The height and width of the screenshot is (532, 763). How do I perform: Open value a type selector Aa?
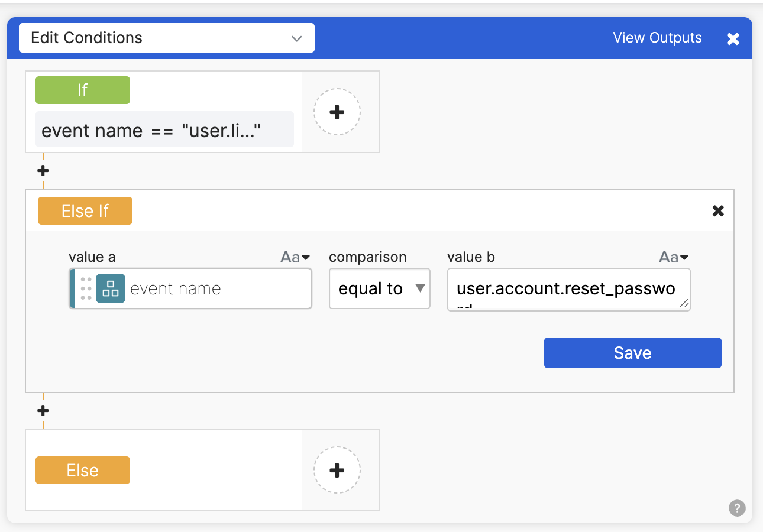coord(295,257)
